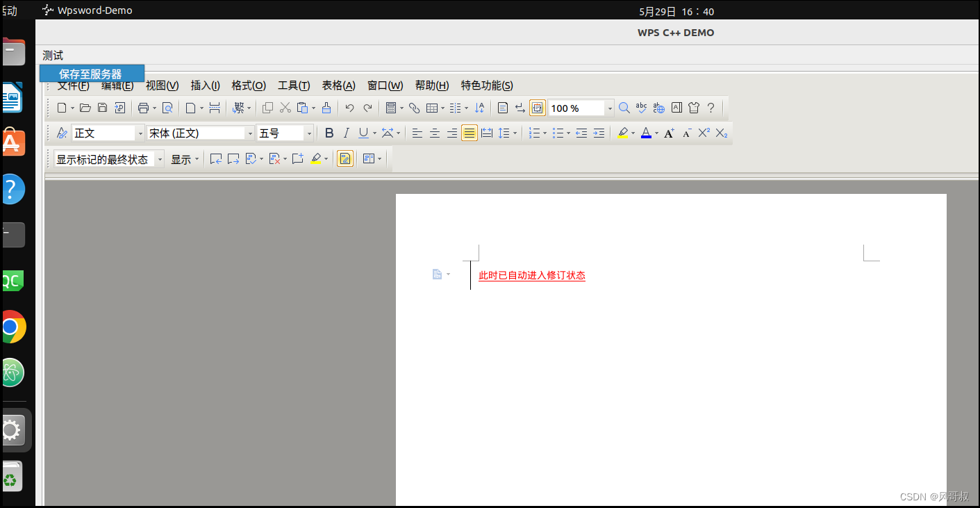
Task: Apply yellow highlighter in review toolbar
Action: [316, 159]
